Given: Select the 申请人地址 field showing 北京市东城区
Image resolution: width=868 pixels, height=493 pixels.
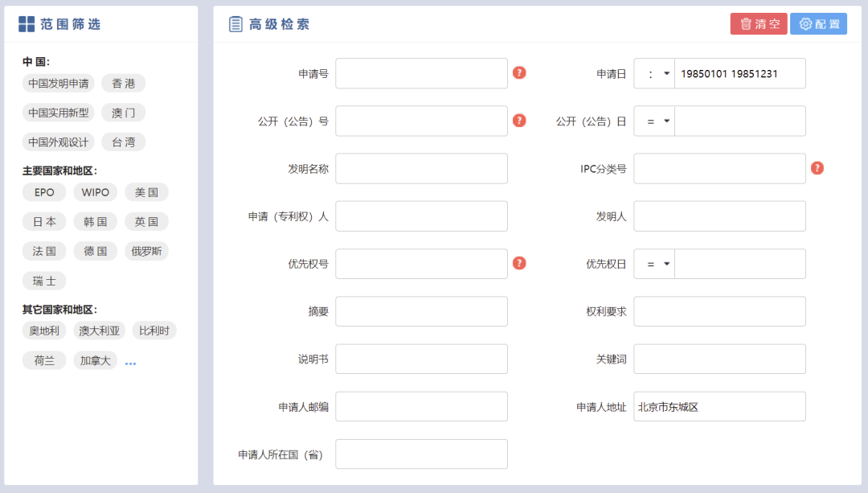Looking at the screenshot, I should pyautogui.click(x=719, y=406).
